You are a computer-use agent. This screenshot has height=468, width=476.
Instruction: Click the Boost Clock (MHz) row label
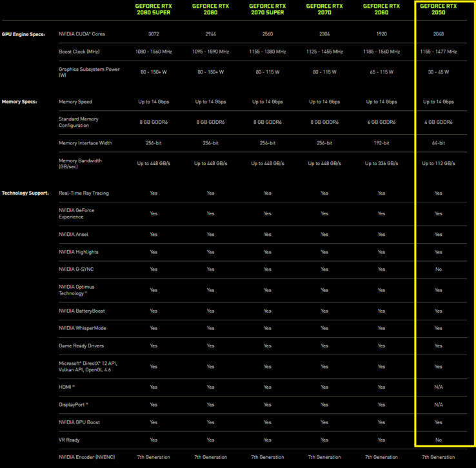tap(79, 52)
